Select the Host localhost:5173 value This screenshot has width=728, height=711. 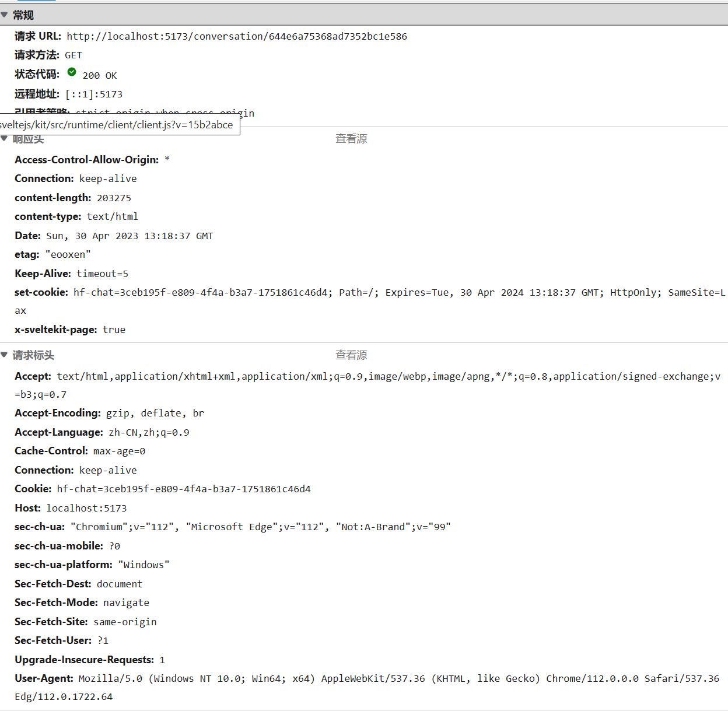click(86, 508)
